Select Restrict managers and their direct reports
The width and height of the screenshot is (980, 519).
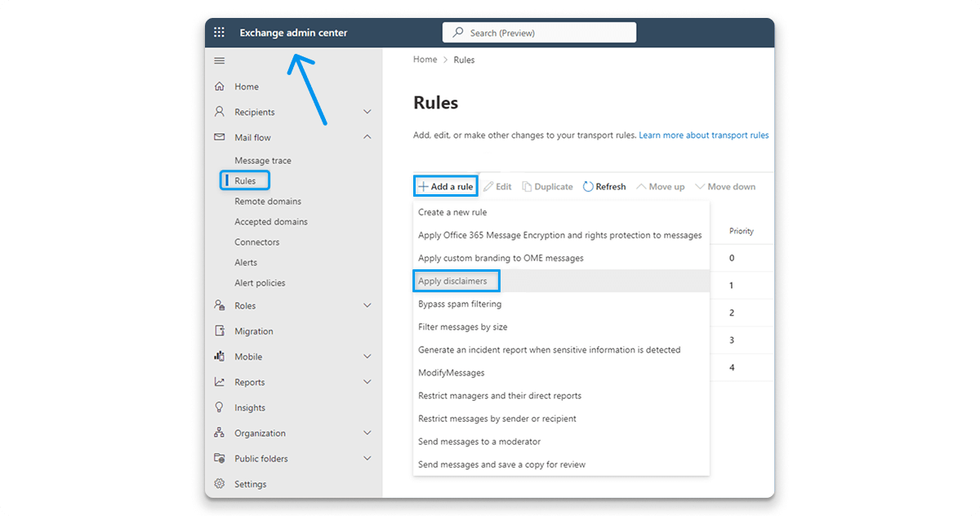pyautogui.click(x=561, y=396)
